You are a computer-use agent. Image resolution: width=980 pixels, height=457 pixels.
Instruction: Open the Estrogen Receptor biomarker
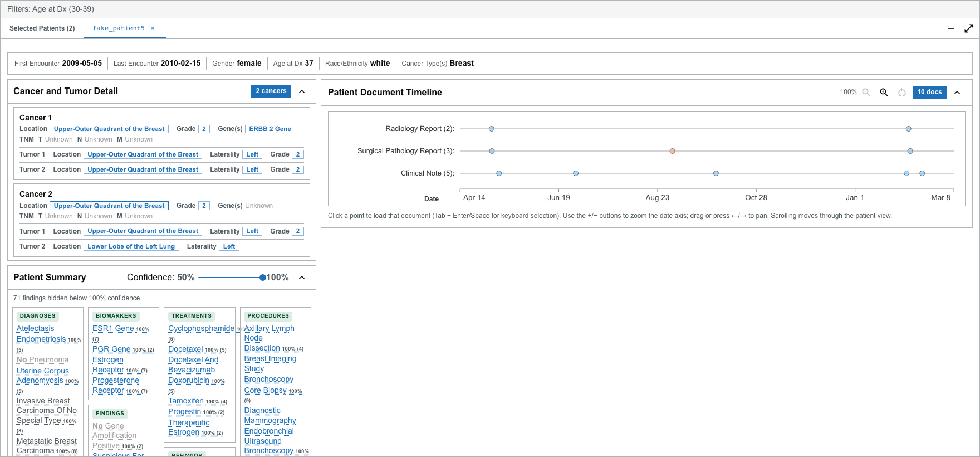click(109, 365)
